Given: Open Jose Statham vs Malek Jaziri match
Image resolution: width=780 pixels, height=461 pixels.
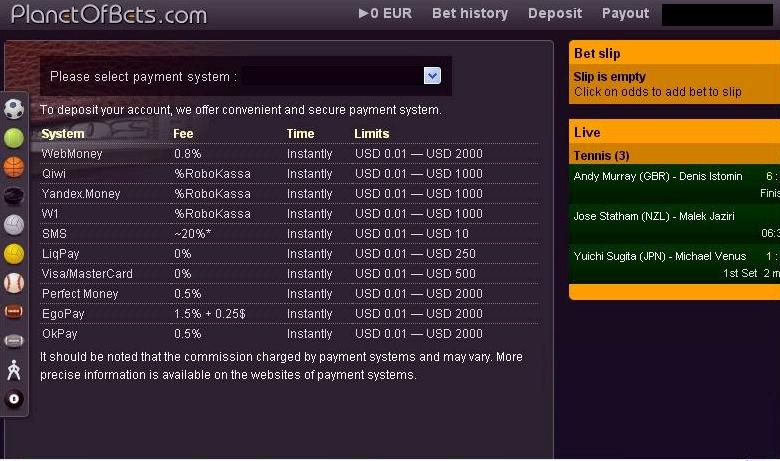Looking at the screenshot, I should pyautogui.click(x=674, y=224).
